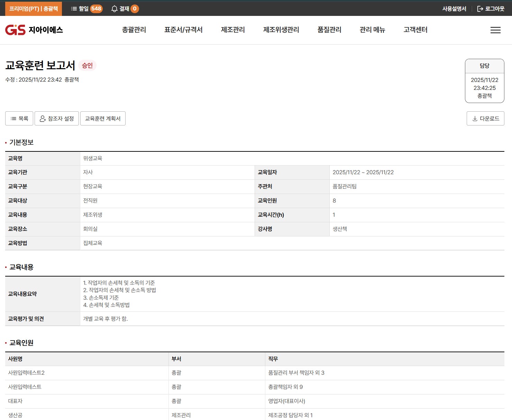Open the 표준서/규격서 menu
Screen dimensions: 512x420
(183, 30)
